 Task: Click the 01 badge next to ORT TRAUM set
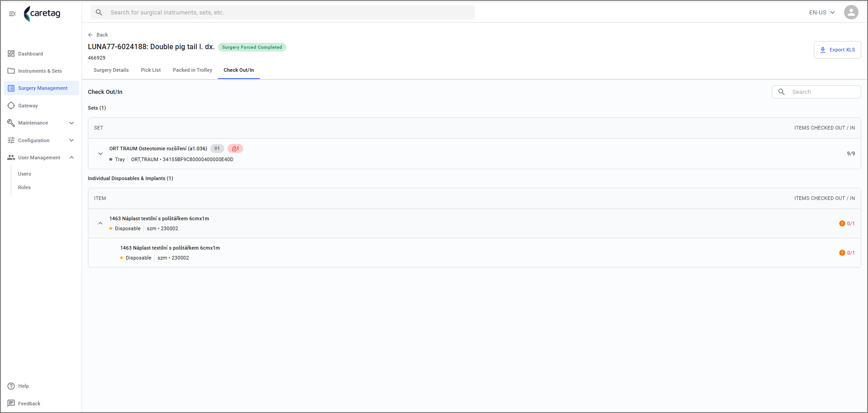pos(217,148)
